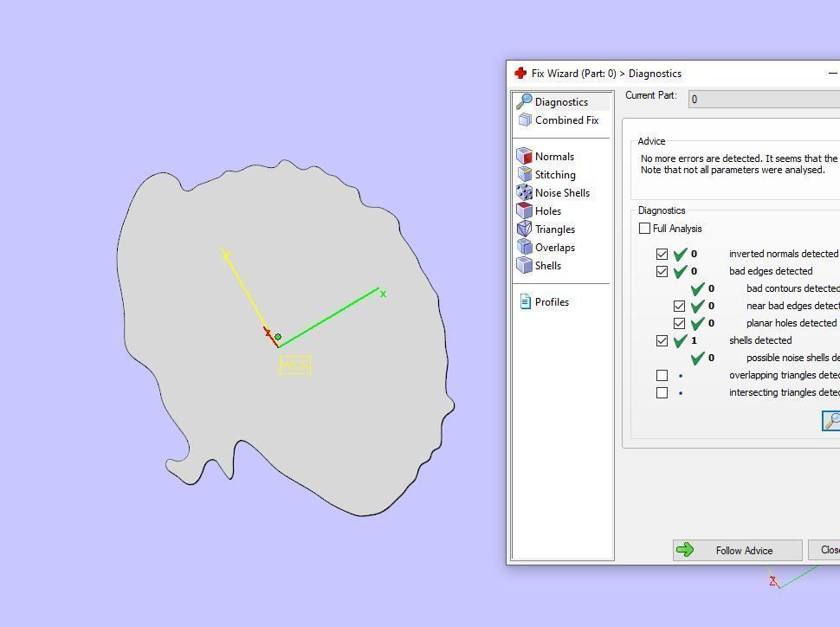Uncheck shells detected checkbox

pyautogui.click(x=662, y=340)
